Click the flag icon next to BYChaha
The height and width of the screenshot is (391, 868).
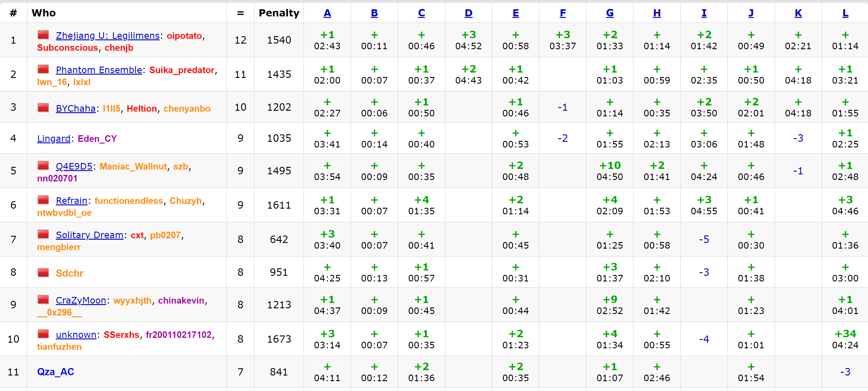[x=43, y=108]
